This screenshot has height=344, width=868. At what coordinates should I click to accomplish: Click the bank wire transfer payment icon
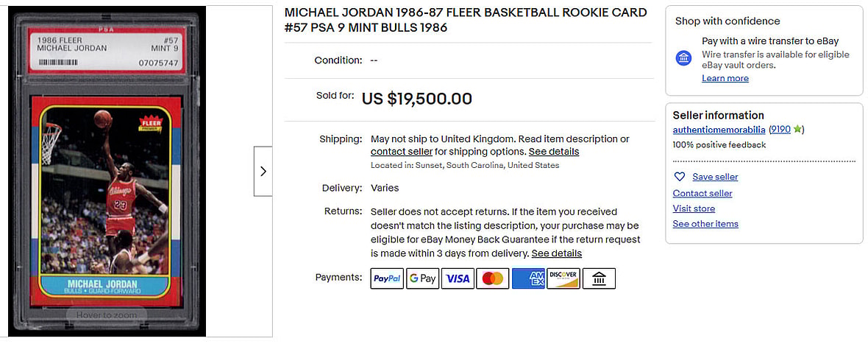[599, 278]
